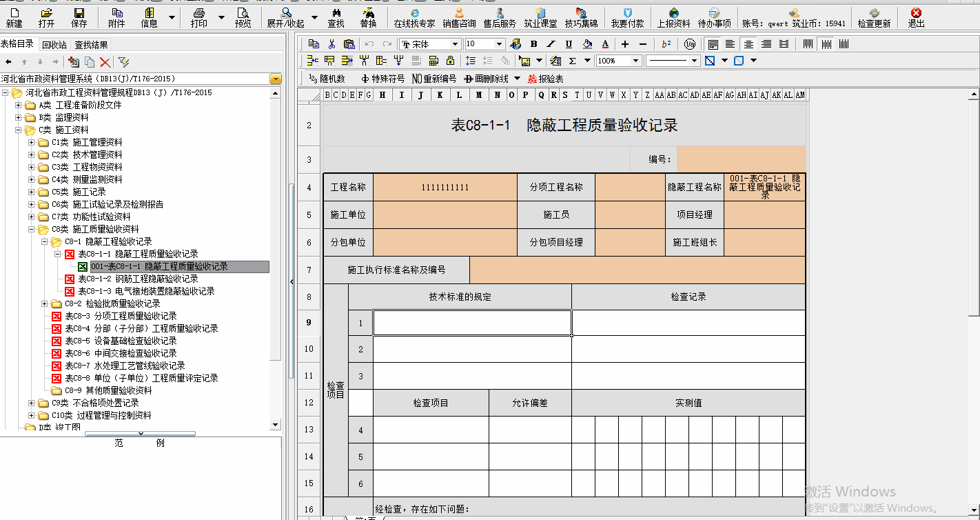Screen dimensions: 980x520
Task: Open the 100% zoom dropdown
Action: click(636, 61)
